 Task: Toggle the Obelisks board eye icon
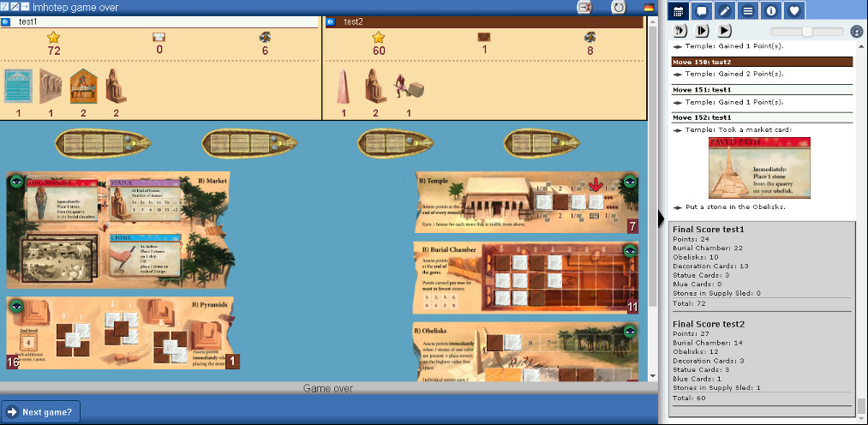pyautogui.click(x=630, y=331)
